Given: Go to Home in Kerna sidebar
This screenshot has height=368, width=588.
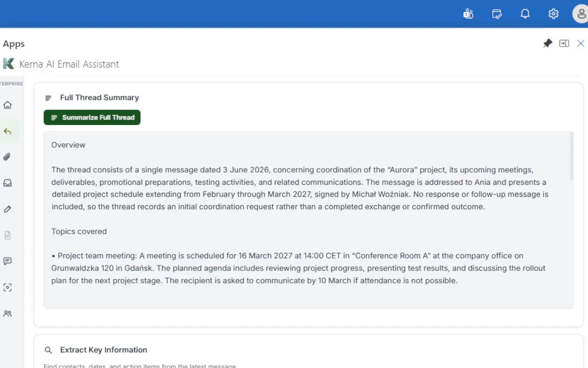Looking at the screenshot, I should 7,105.
